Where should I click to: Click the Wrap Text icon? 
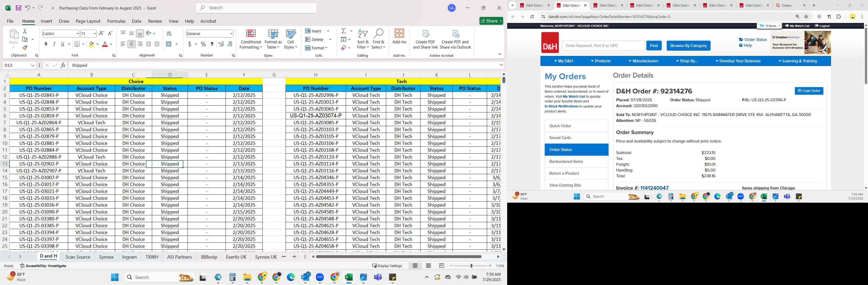click(x=169, y=33)
